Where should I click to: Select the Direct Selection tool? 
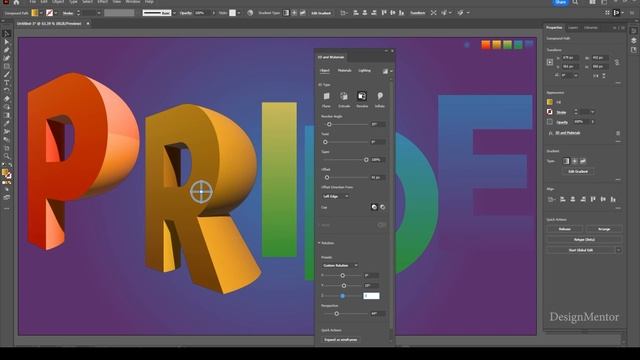[x=7, y=42]
